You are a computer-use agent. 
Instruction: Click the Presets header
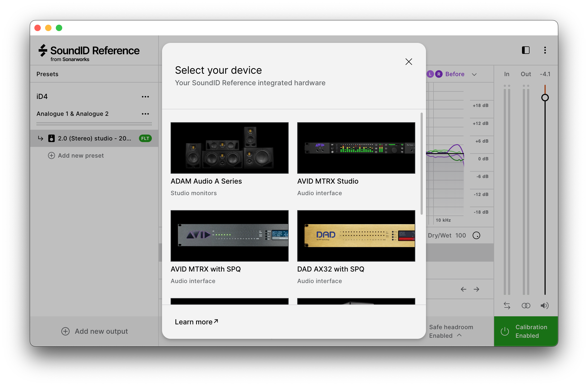pyautogui.click(x=47, y=74)
